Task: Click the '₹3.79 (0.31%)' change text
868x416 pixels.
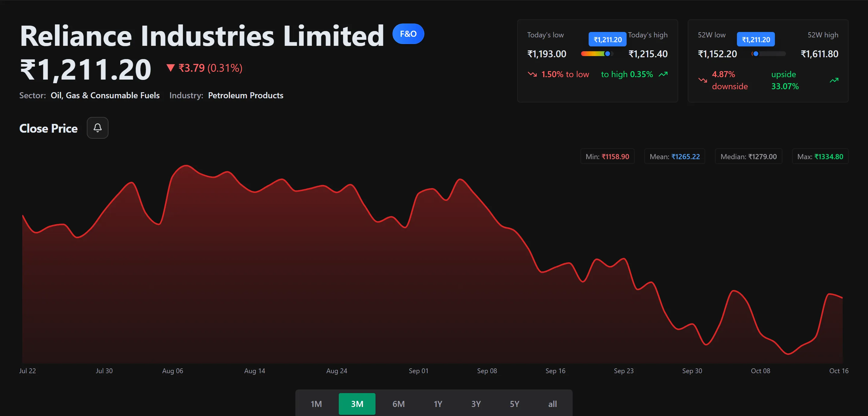Action: pyautogui.click(x=210, y=68)
